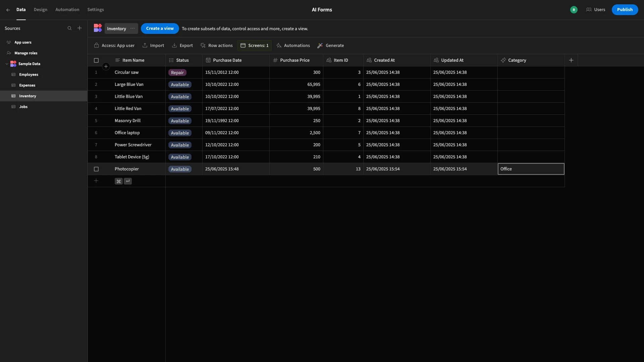Click the Publish button
The width and height of the screenshot is (644, 362).
pos(625,10)
